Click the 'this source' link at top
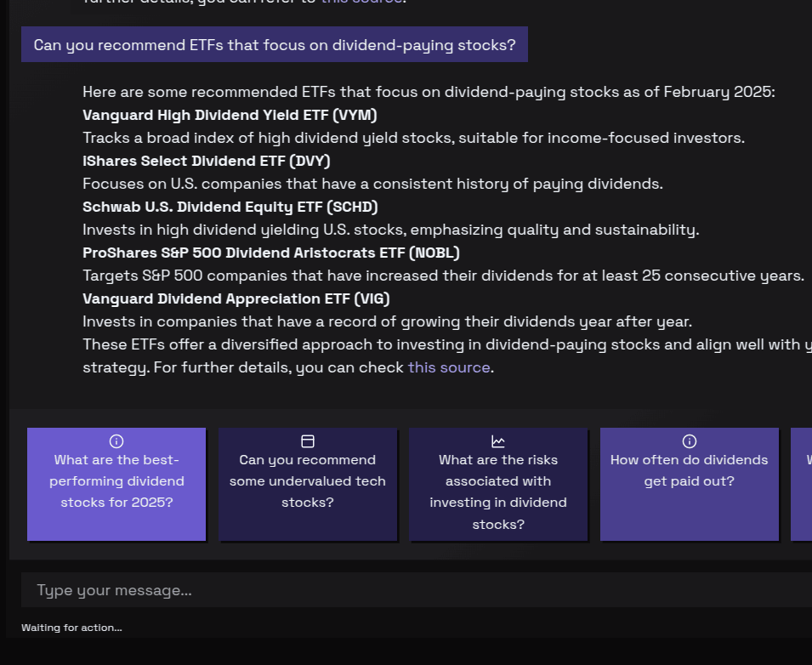 pos(361,2)
